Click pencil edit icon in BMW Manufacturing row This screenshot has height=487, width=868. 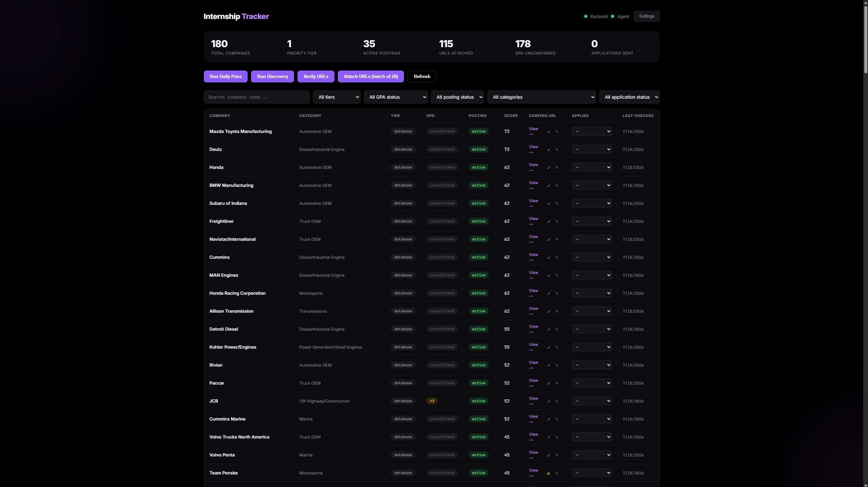pyautogui.click(x=557, y=186)
